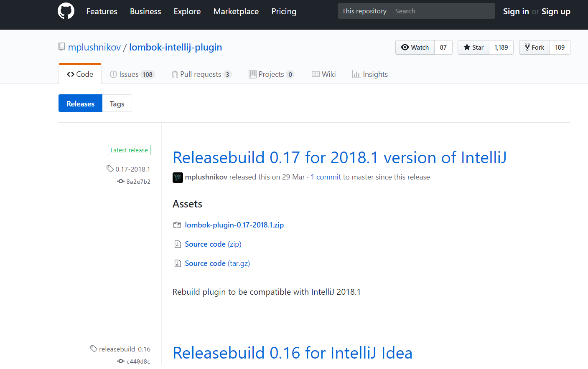Open the Features menu item

[102, 11]
